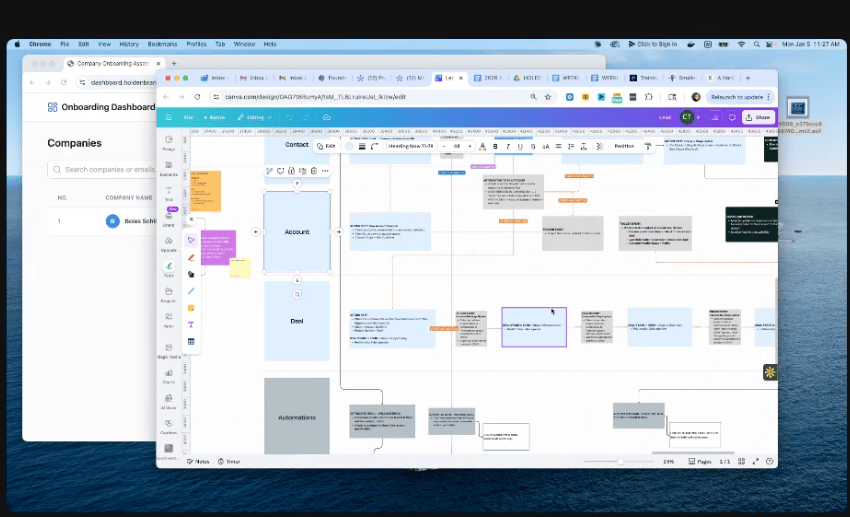The image size is (850, 517).
Task: Select the line tool in floating toolbar
Action: click(x=191, y=291)
